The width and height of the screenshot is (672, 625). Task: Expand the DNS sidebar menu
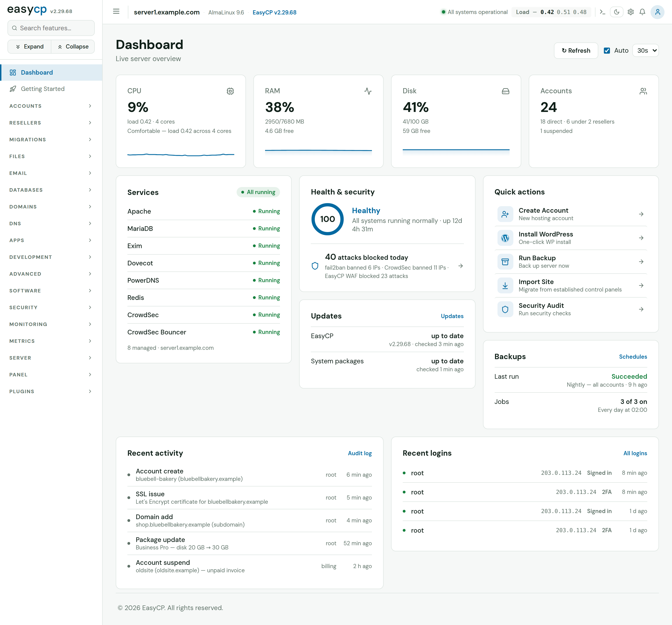coord(51,224)
